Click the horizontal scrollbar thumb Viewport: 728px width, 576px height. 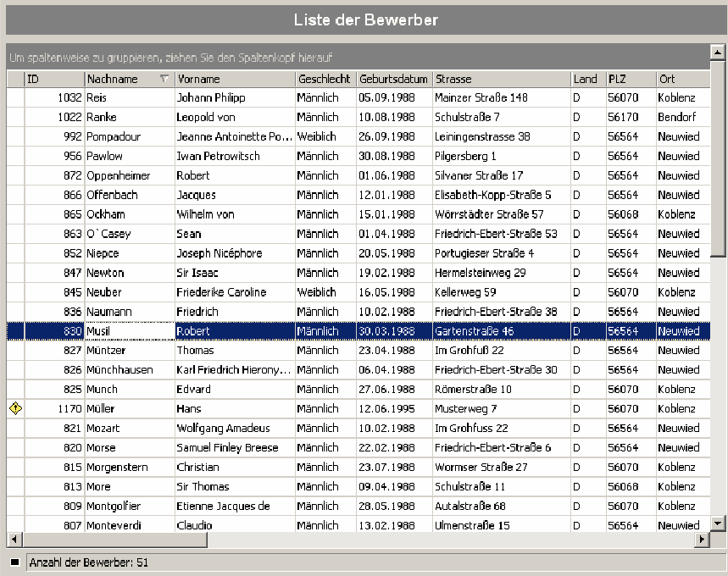[114, 540]
